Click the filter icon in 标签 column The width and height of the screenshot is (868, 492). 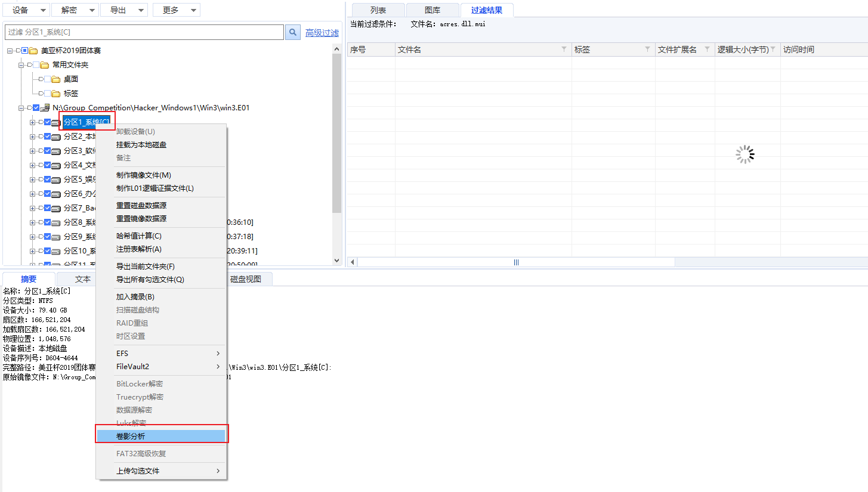click(648, 49)
